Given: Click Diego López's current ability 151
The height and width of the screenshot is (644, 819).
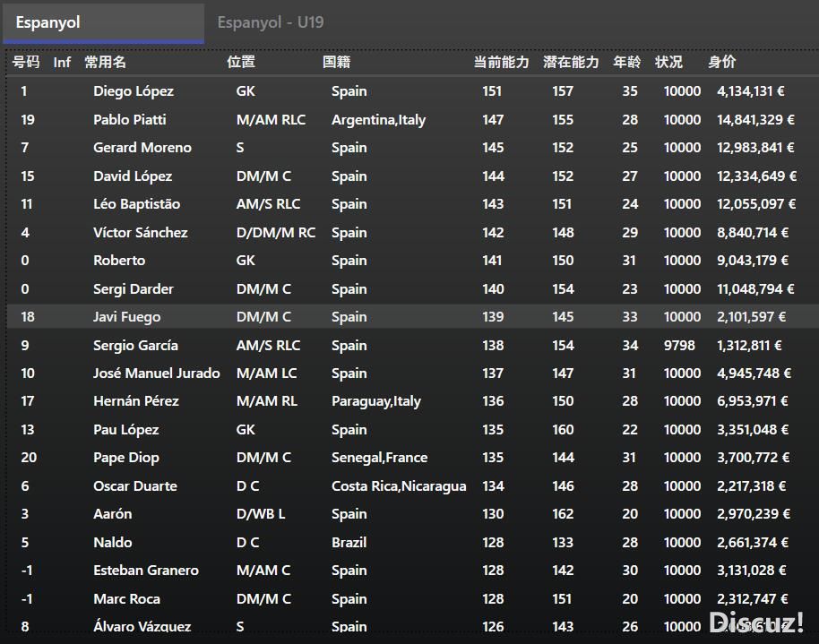Looking at the screenshot, I should [492, 91].
